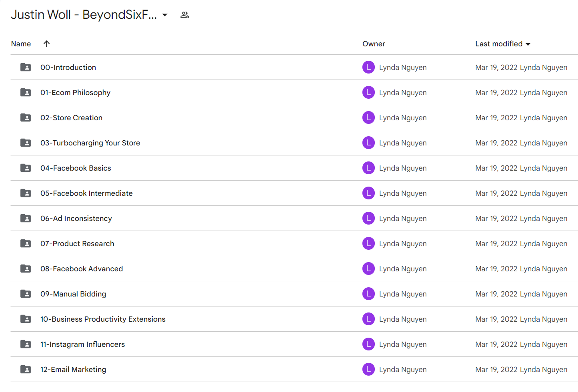The width and height of the screenshot is (578, 392).
Task: Click owner avatar in 09-Manual Bidding row
Action: pyautogui.click(x=368, y=294)
